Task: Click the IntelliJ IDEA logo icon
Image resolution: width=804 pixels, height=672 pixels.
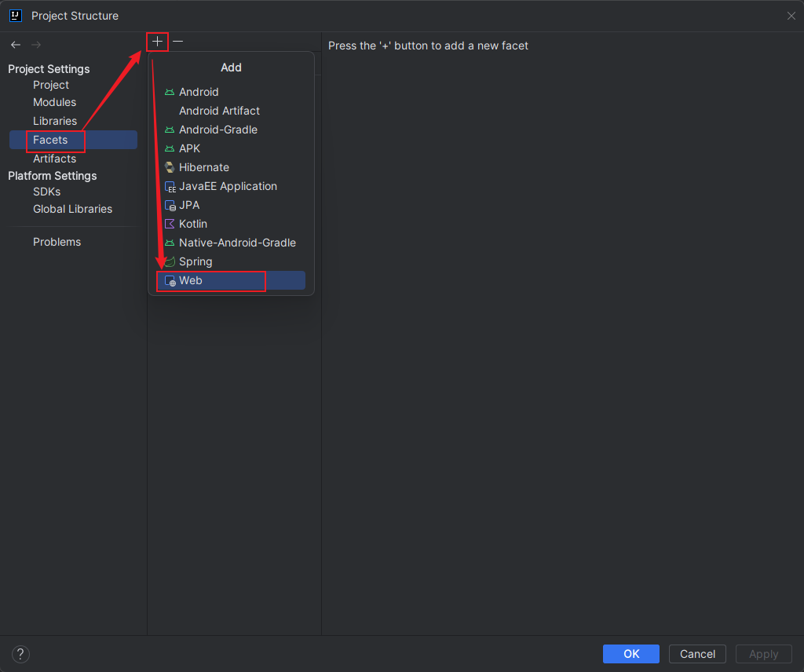Action: point(16,16)
